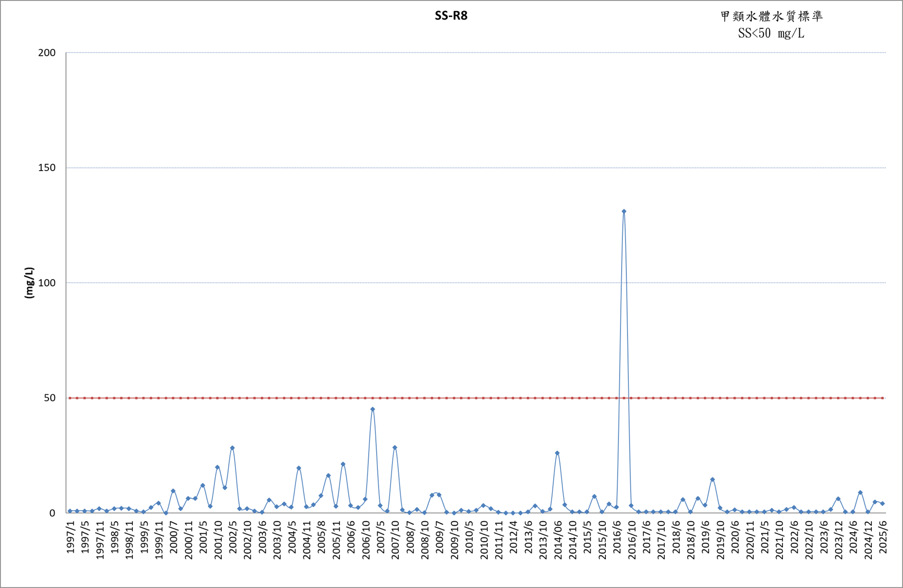Select the 2025/6 x-axis label

[883, 537]
